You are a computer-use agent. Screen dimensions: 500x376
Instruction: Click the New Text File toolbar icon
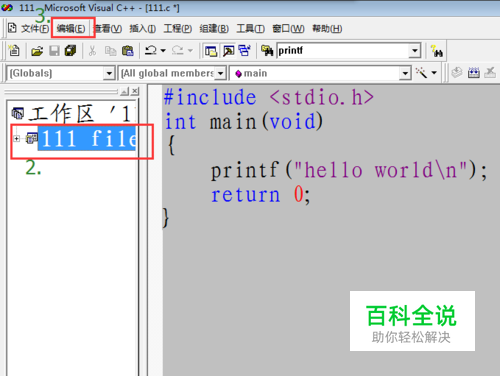tap(14, 51)
